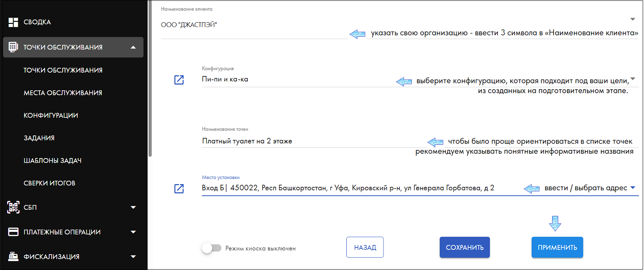Screen dimensions: 644x270
Task: Click the Точки обслуживания terminal icon
Action: coord(13,47)
